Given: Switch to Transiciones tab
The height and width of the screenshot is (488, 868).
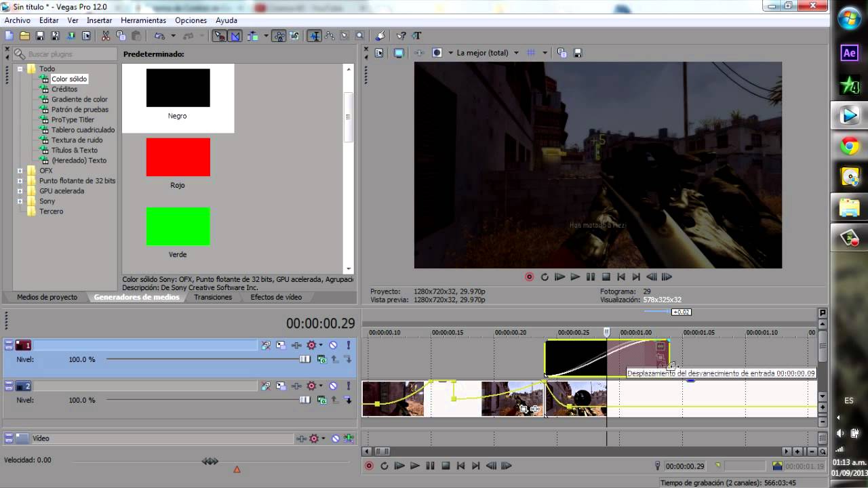Looking at the screenshot, I should pos(213,297).
